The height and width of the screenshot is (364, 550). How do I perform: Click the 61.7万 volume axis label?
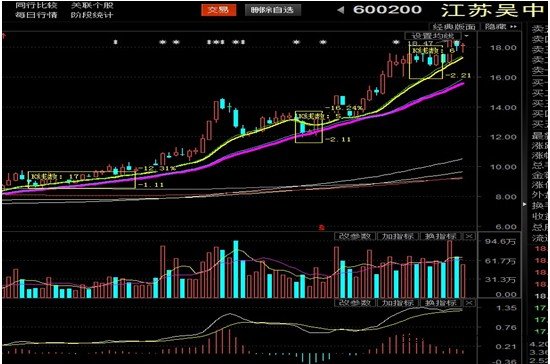(501, 261)
